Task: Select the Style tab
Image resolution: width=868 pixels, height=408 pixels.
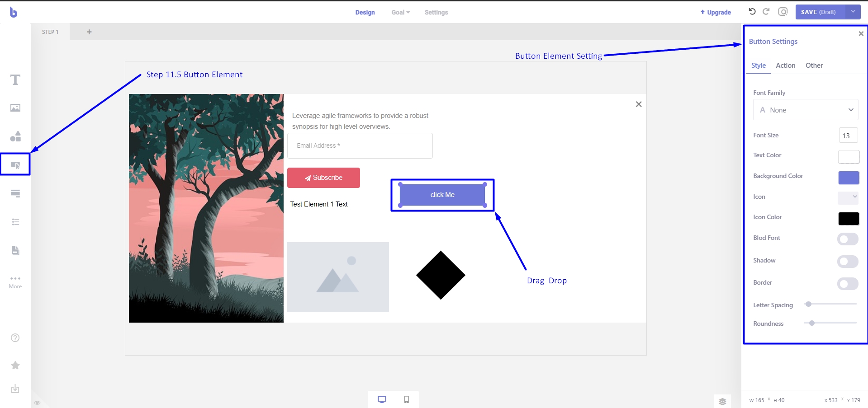Action: point(758,66)
